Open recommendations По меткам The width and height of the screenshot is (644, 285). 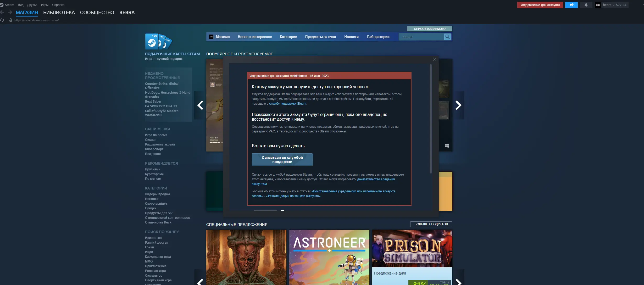coord(153,179)
